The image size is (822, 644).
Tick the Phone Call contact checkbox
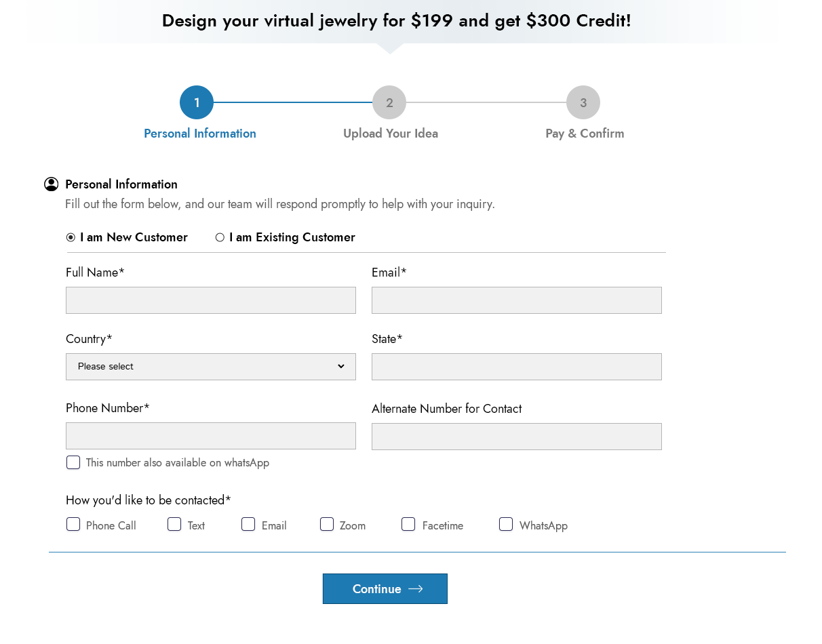click(x=73, y=524)
